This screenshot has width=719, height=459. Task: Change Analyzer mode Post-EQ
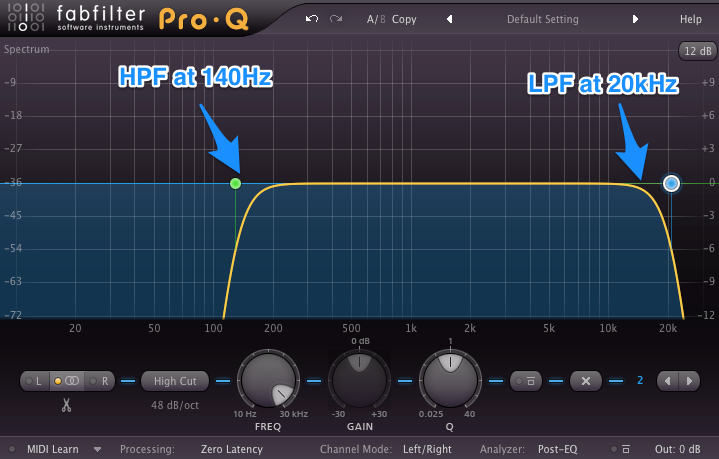click(x=557, y=449)
